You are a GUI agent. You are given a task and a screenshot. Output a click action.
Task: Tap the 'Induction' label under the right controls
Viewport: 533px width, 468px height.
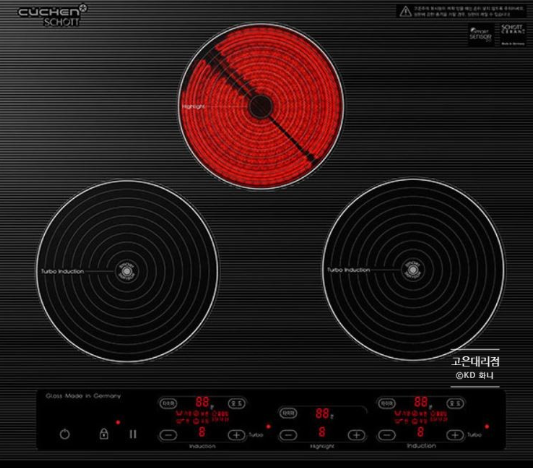click(x=421, y=446)
